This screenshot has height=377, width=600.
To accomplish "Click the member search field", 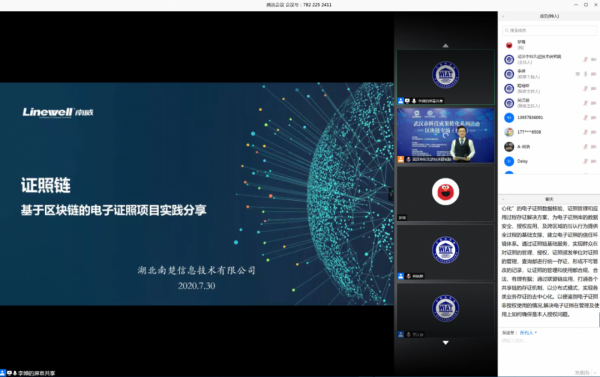I will 549,30.
